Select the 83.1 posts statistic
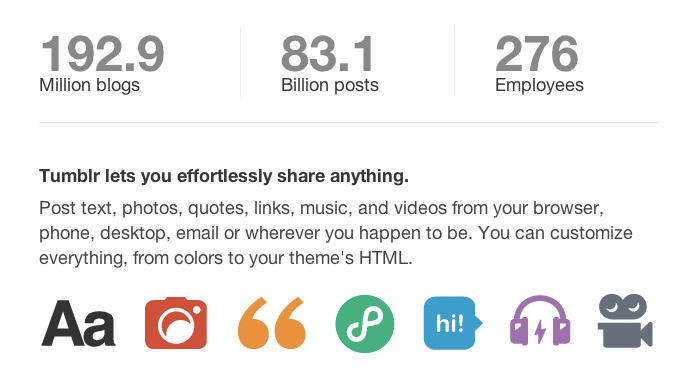 pos(327,54)
